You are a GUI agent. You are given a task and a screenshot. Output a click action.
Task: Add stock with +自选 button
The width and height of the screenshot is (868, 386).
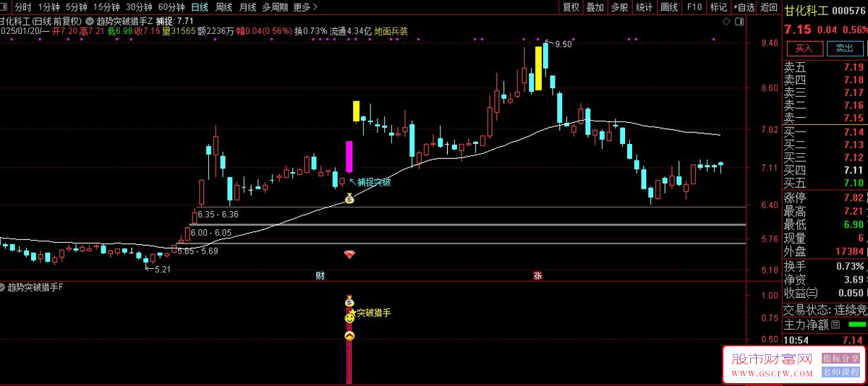pos(744,7)
